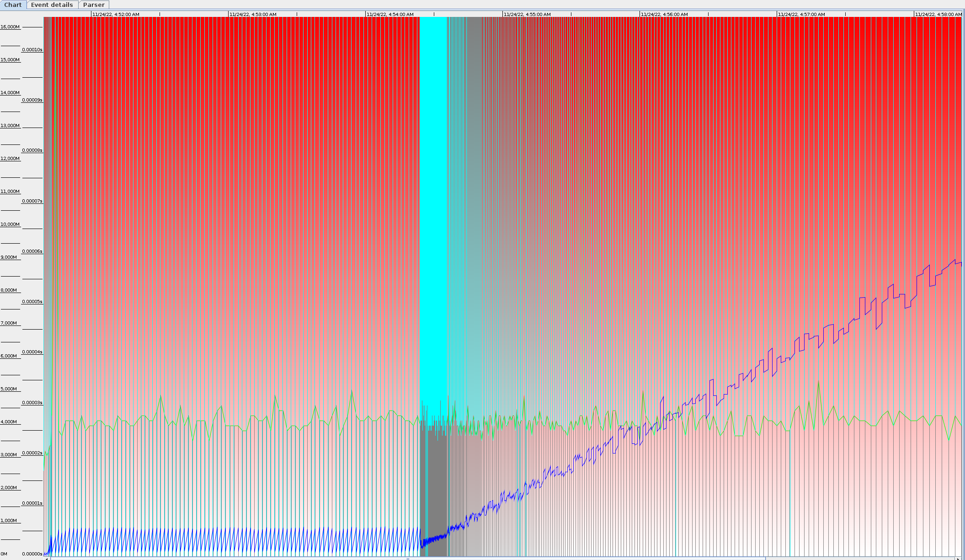
Task: Click the 0.00010s pause time axis label
Action: 32,50
